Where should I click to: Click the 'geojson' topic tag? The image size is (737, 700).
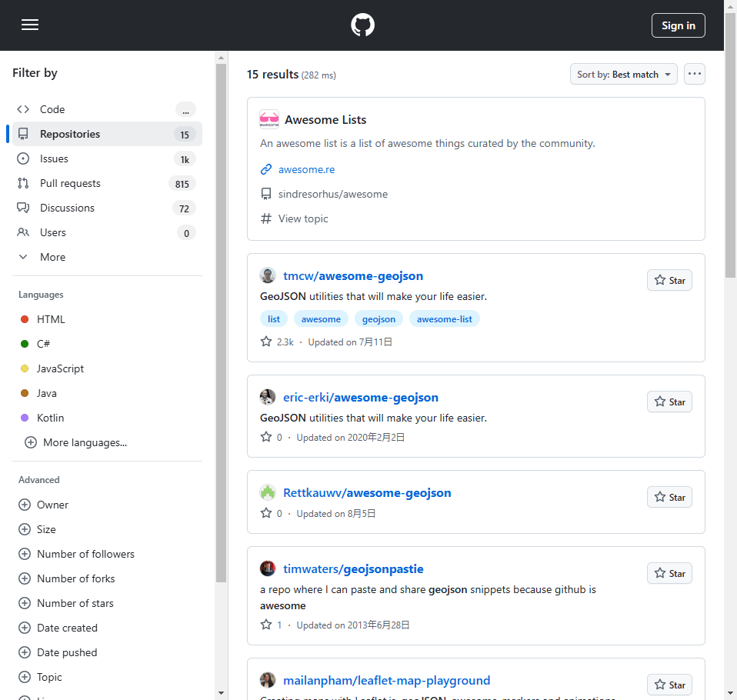(379, 319)
